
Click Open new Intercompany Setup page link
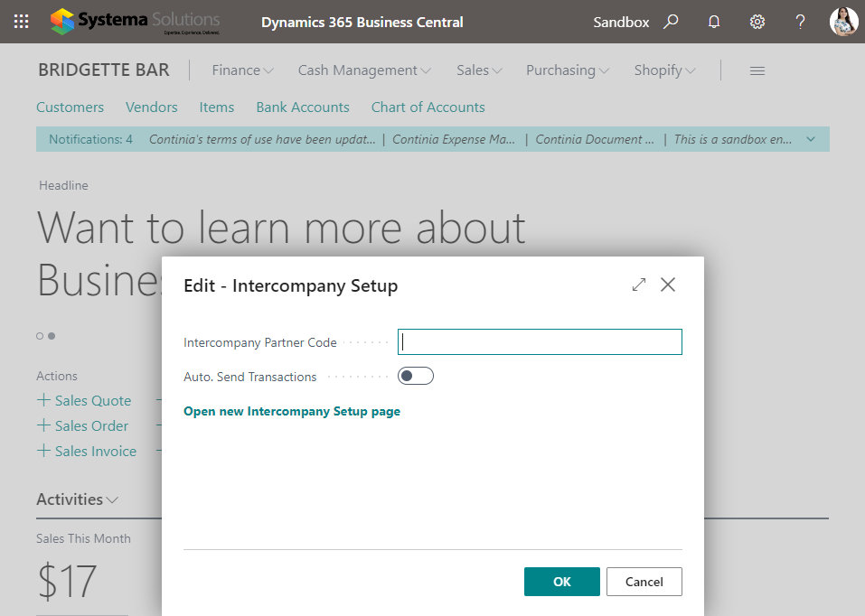click(292, 411)
